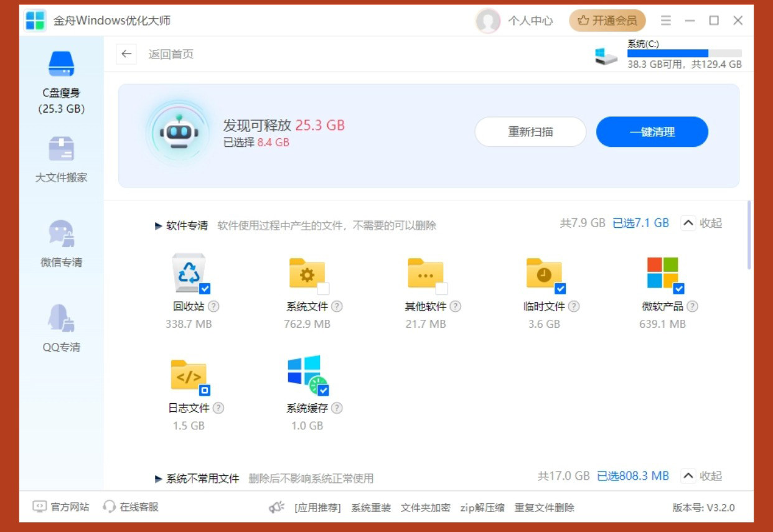Click the help icon next to 系统文件
Image resolution: width=773 pixels, height=532 pixels.
tap(337, 306)
